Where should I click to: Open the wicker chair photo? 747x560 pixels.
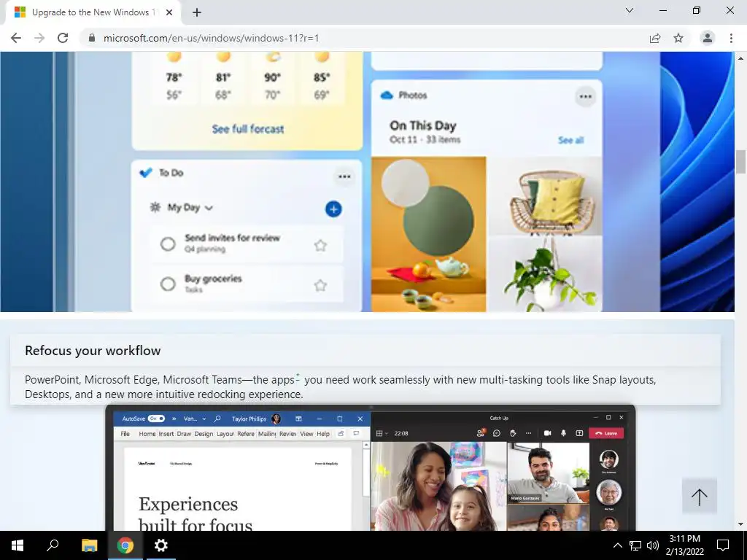(546, 196)
